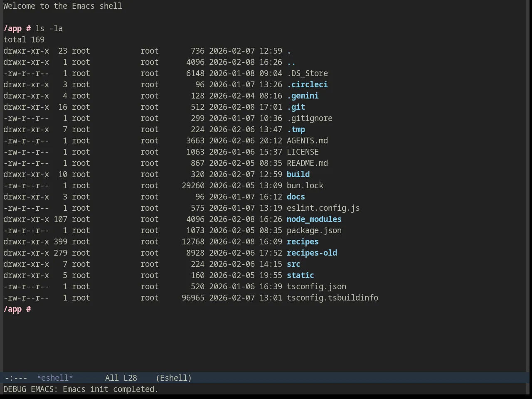Place cursor at the final /app # prompt

click(x=17, y=309)
